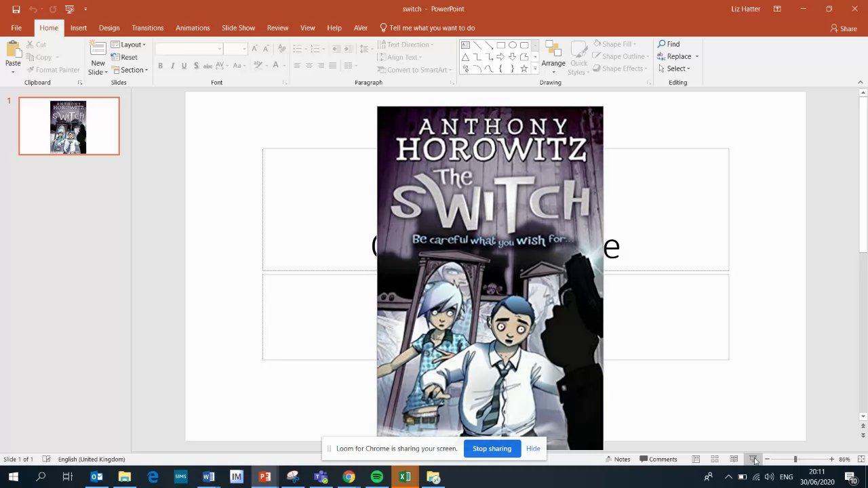Toggle the Notes pane

point(618,459)
